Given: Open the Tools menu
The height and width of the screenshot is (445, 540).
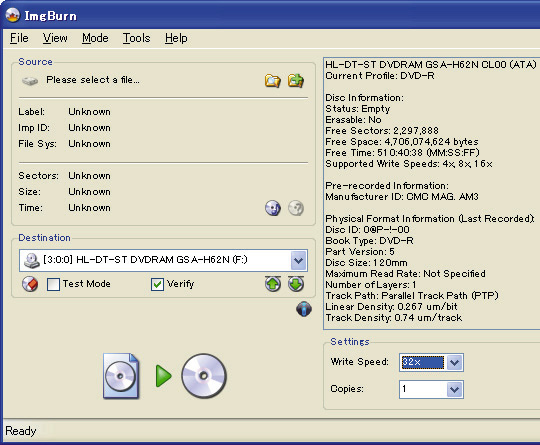Looking at the screenshot, I should coord(137,38).
